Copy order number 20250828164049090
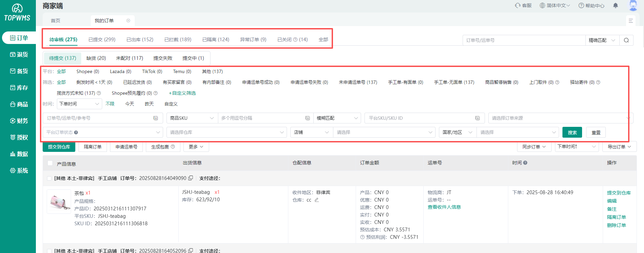 191,178
